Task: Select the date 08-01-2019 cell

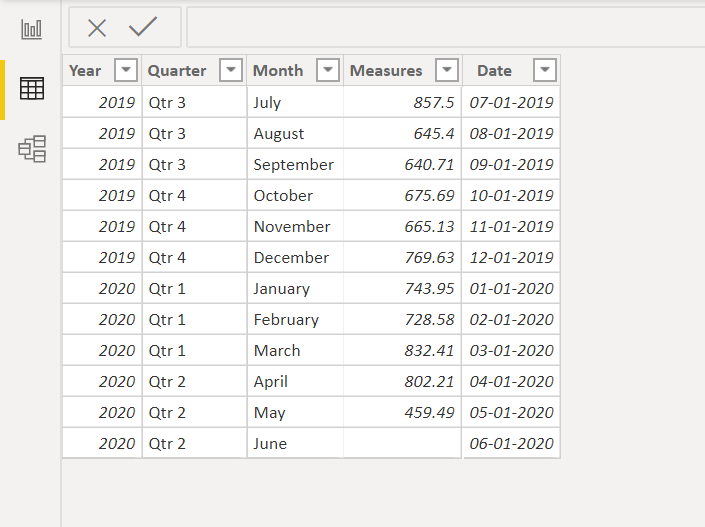Action: 512,134
